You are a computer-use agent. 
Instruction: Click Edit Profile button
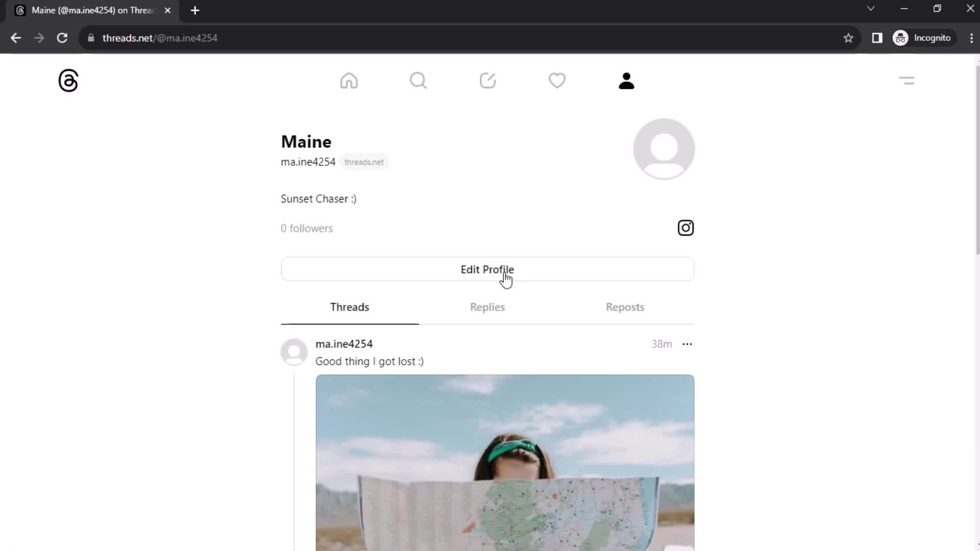[x=487, y=269]
